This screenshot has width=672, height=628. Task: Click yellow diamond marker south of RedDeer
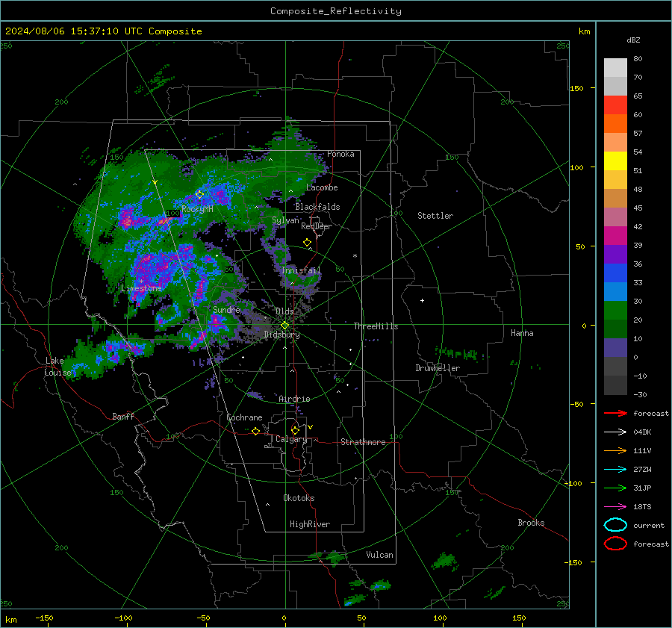click(308, 243)
